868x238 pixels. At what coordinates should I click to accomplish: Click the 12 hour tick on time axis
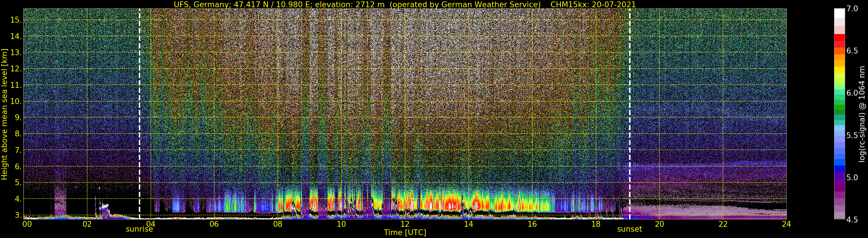pyautogui.click(x=405, y=224)
